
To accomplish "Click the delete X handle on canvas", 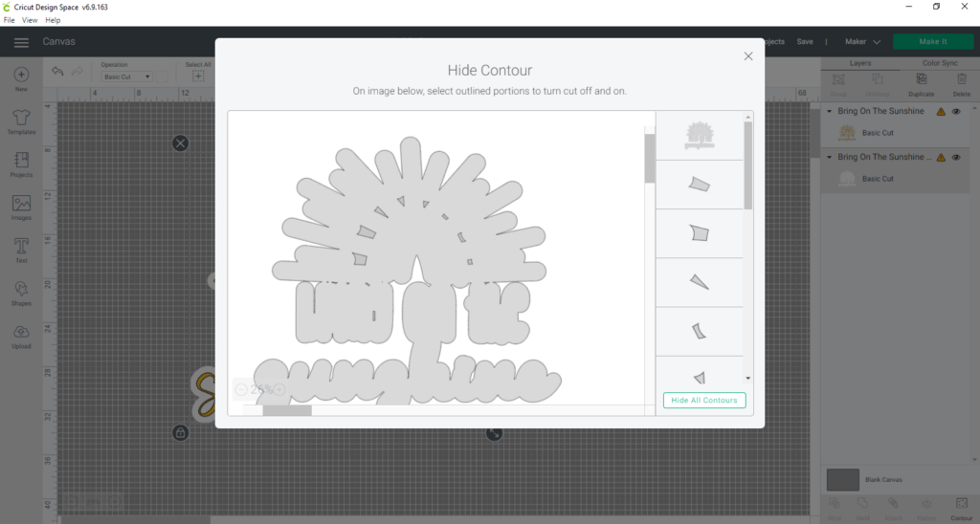I will point(180,143).
